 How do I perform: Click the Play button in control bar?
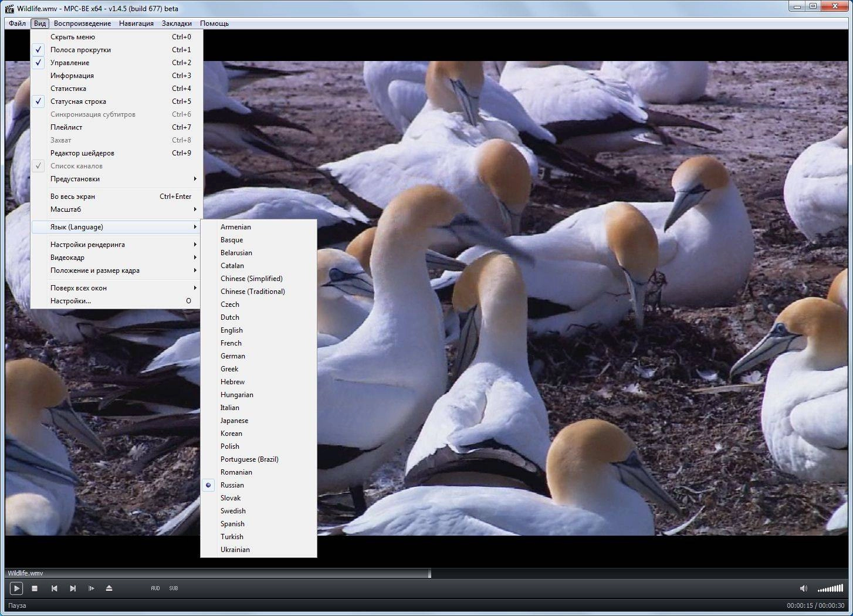(x=16, y=588)
